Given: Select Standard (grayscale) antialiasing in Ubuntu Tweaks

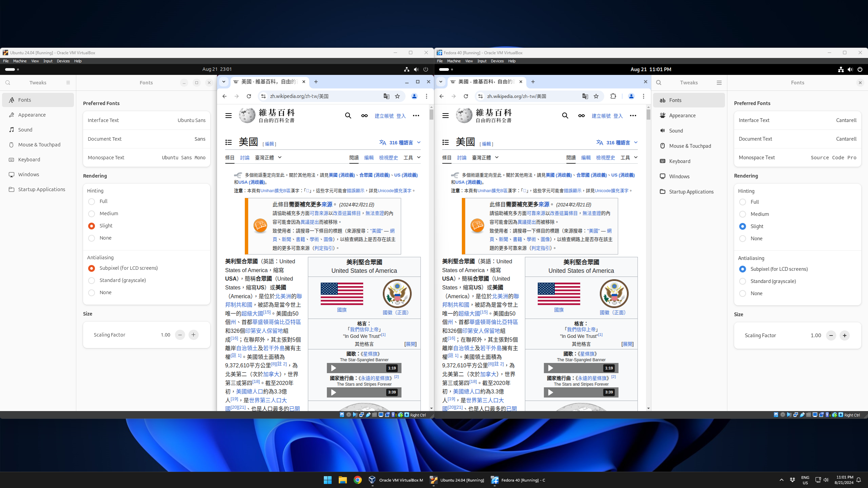Looking at the screenshot, I should pyautogui.click(x=92, y=281).
